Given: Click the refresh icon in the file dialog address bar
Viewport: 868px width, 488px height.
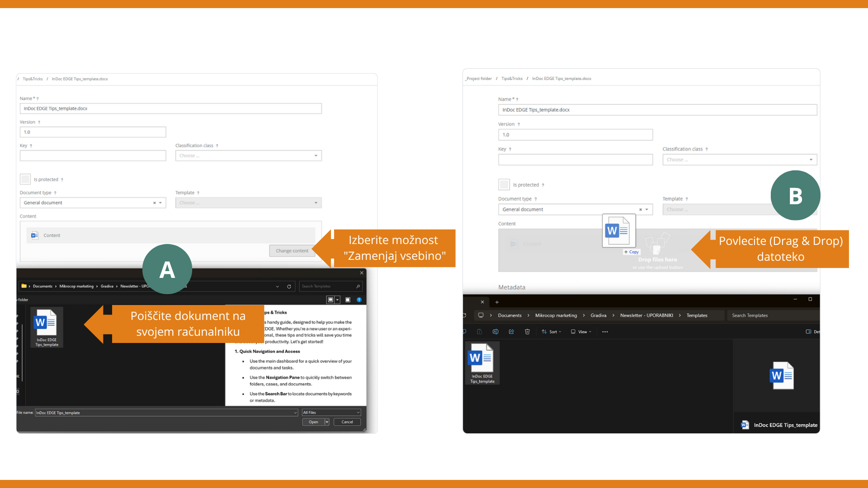Looking at the screenshot, I should (289, 286).
